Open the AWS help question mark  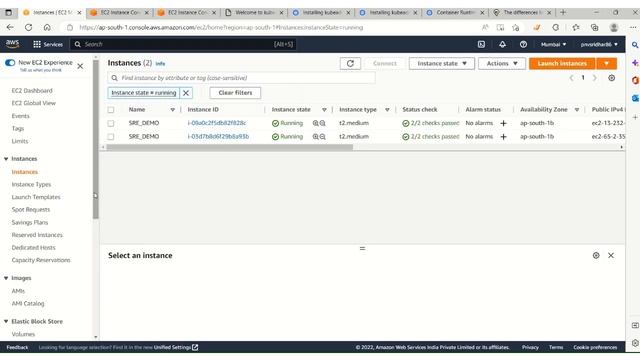tap(523, 44)
